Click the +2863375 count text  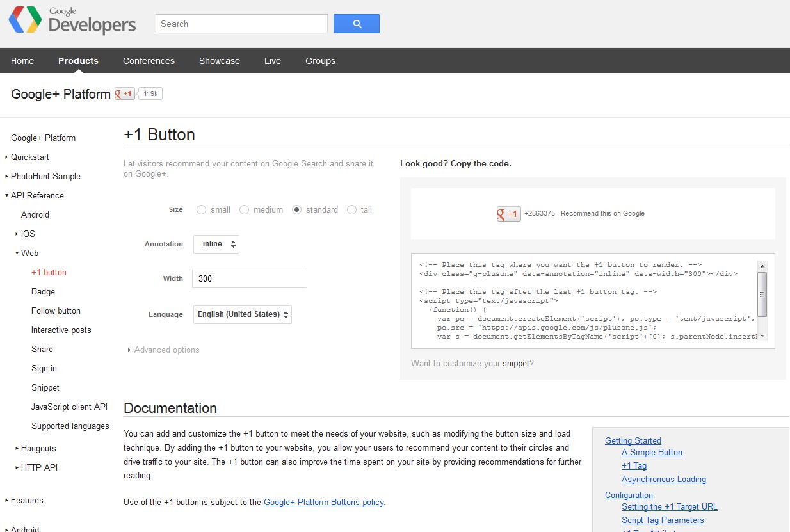(540, 214)
